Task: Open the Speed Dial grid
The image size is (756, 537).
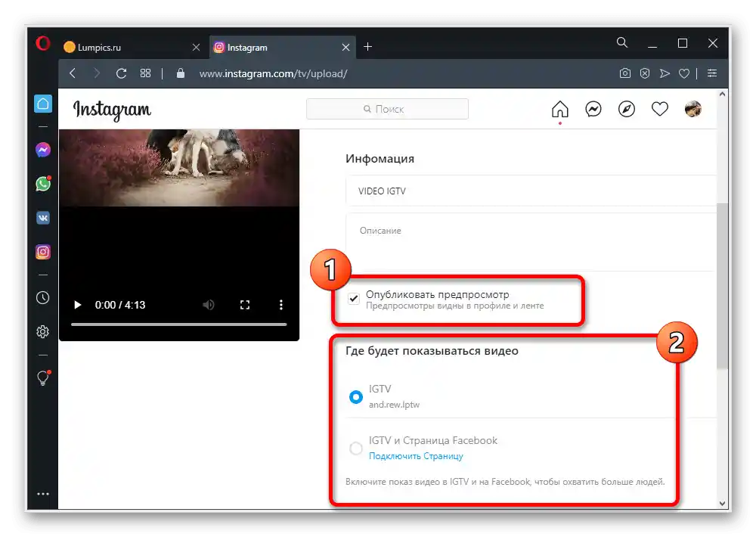Action: tap(145, 73)
